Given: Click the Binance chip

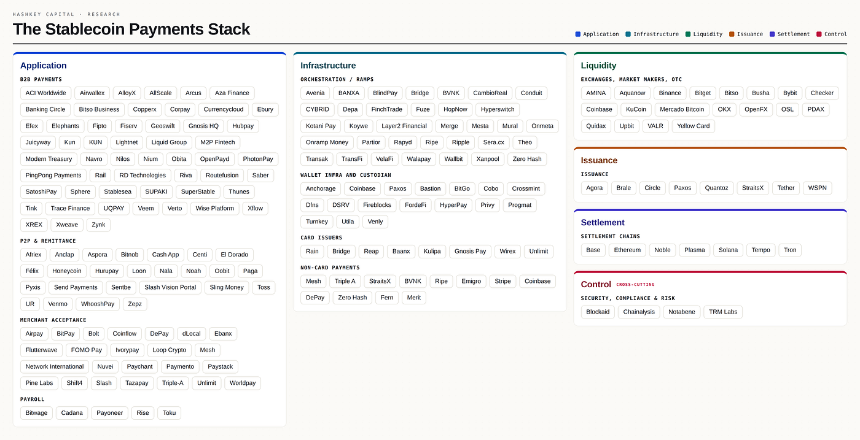Looking at the screenshot, I should pos(670,93).
